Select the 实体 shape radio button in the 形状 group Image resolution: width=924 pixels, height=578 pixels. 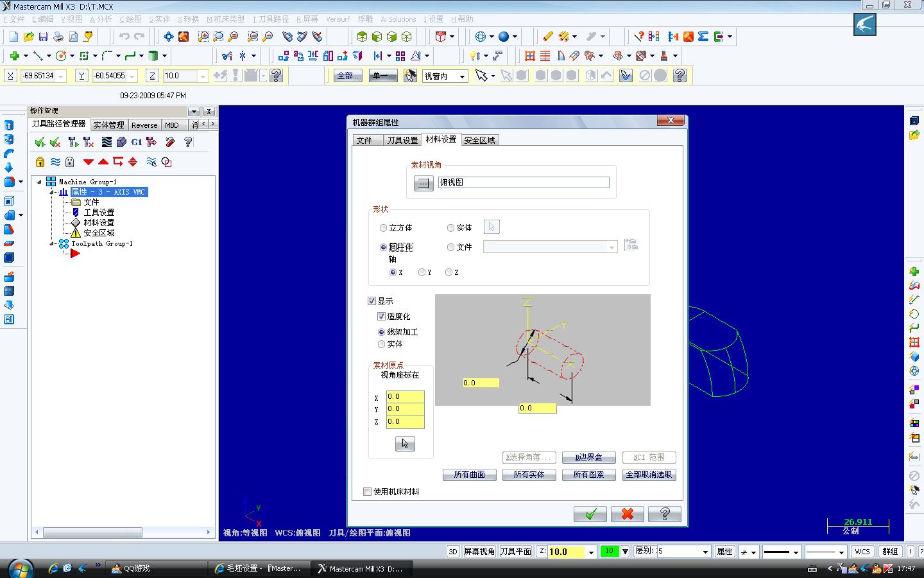point(450,228)
